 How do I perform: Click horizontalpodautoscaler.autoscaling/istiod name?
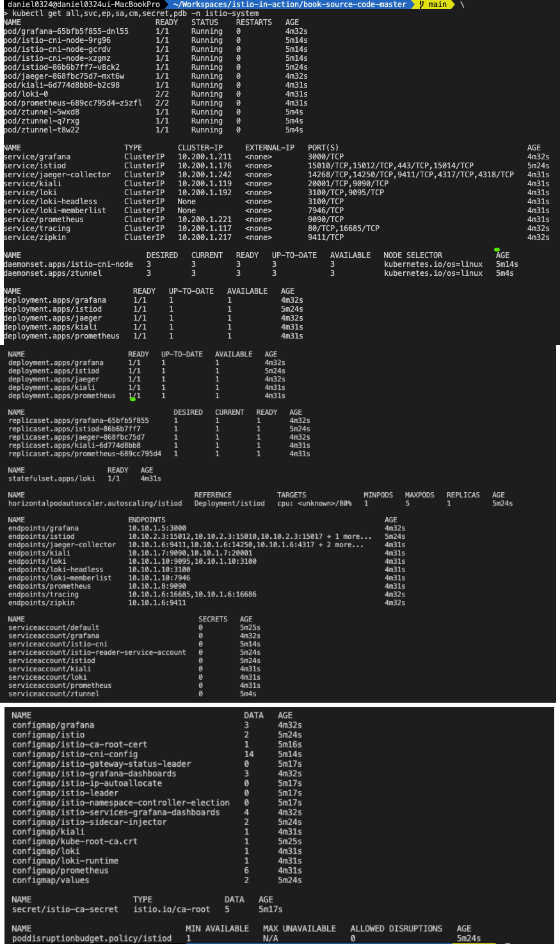pos(95,503)
